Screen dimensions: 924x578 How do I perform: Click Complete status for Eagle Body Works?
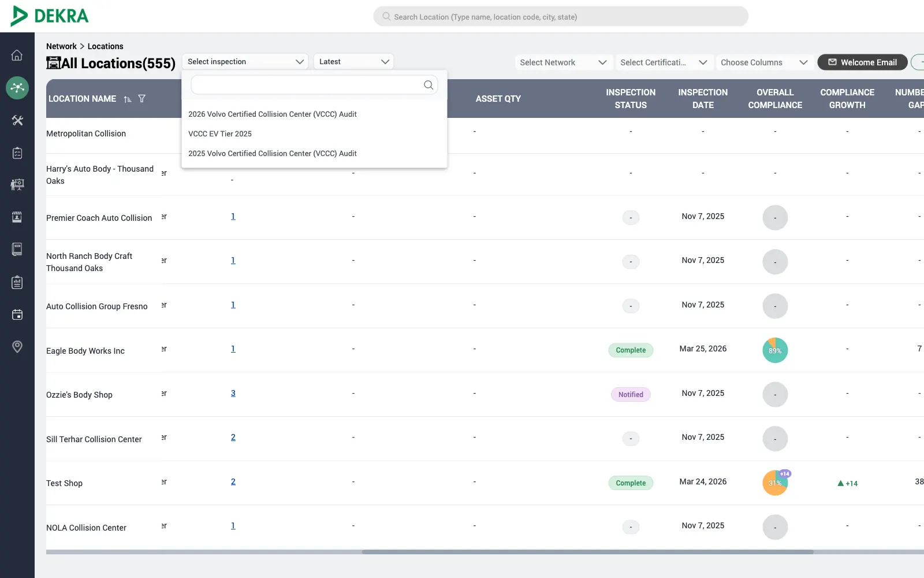(631, 350)
